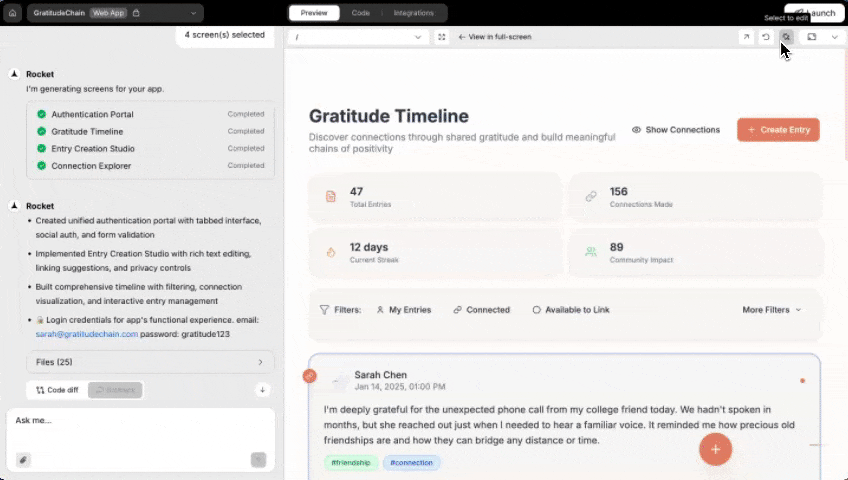Select the Gratitude Timeline screen row
The width and height of the screenshot is (848, 480).
[150, 131]
